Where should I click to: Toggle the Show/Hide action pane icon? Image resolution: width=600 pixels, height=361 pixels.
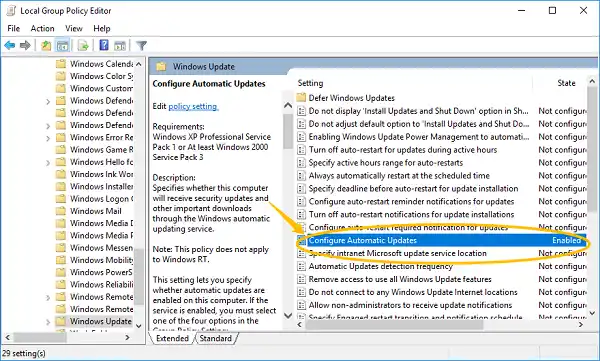click(x=120, y=46)
